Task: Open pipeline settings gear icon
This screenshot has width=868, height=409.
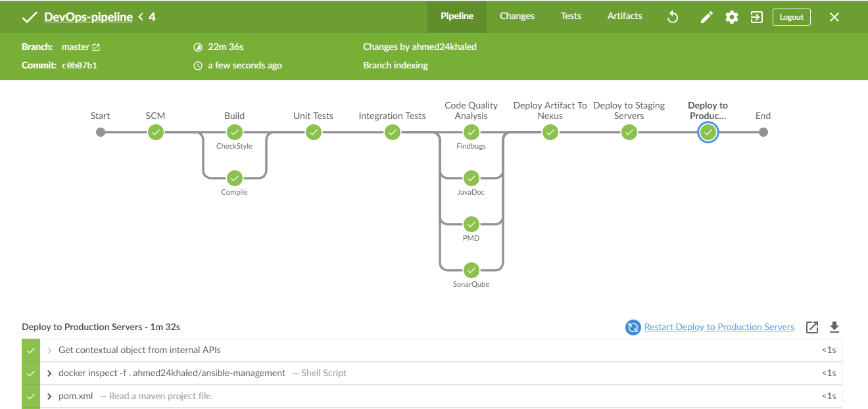Action: tap(732, 17)
